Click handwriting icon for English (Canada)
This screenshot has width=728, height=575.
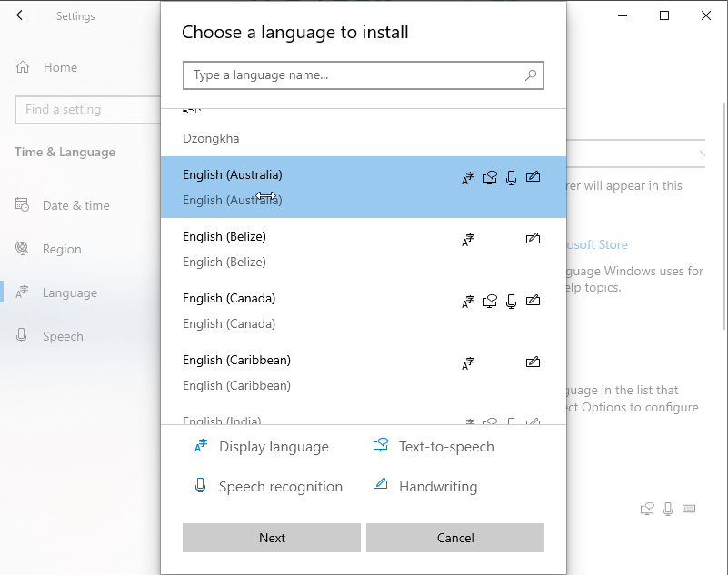(533, 301)
